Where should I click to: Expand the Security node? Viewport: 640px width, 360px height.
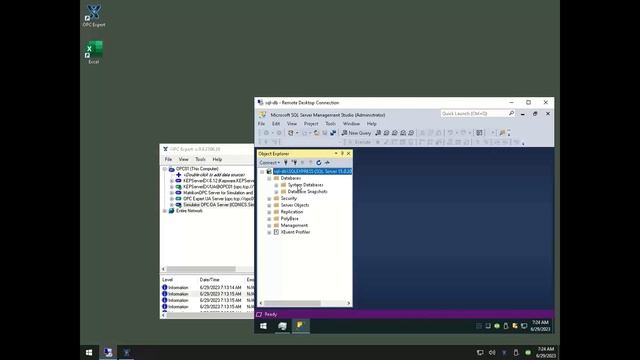click(x=269, y=198)
